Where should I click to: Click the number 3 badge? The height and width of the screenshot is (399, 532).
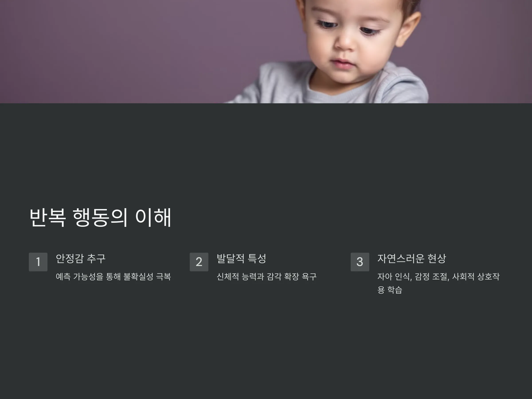coord(360,262)
